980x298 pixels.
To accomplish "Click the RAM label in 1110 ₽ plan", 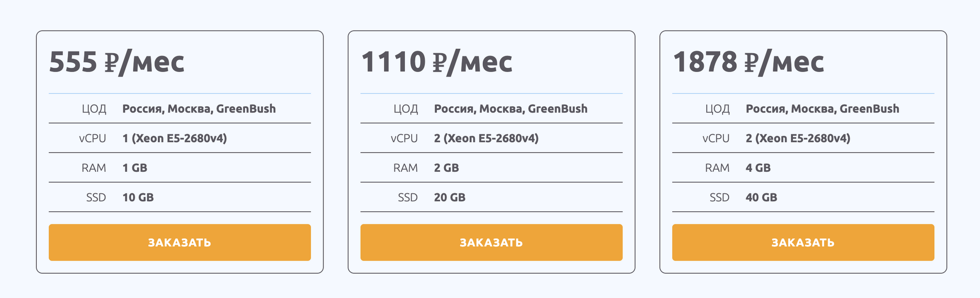I will [x=405, y=168].
